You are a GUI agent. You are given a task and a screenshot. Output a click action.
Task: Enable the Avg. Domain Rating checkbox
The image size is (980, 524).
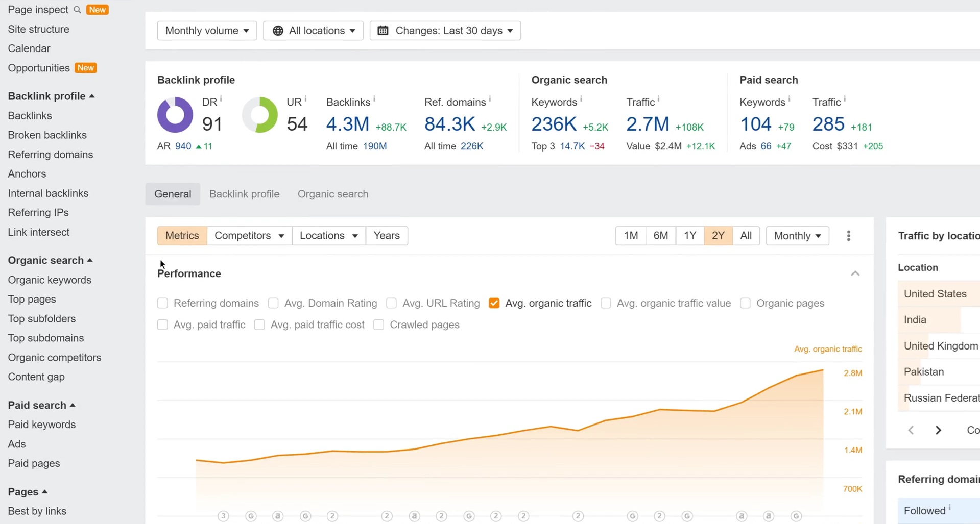coord(273,303)
